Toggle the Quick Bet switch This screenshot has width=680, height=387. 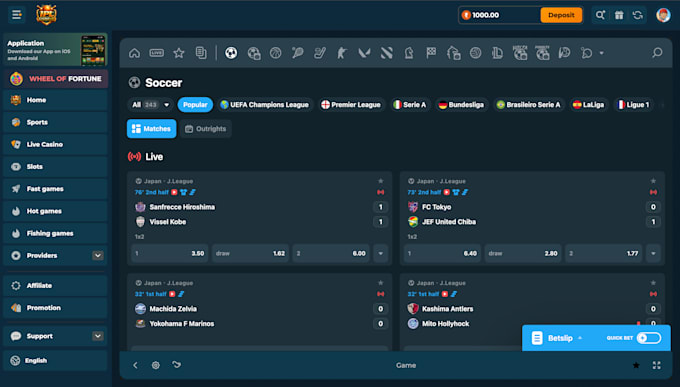[649, 338]
